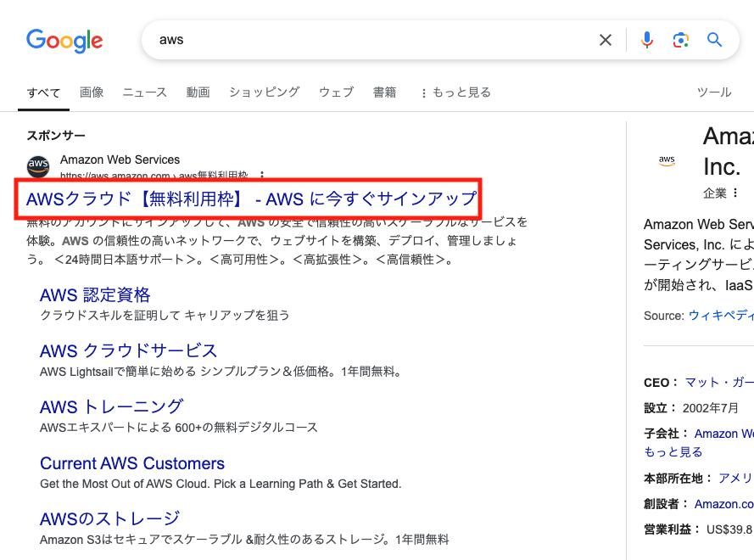Open the knowledge panel 企業 three-dot menu
Viewport: 754px width, 560px height.
(734, 193)
